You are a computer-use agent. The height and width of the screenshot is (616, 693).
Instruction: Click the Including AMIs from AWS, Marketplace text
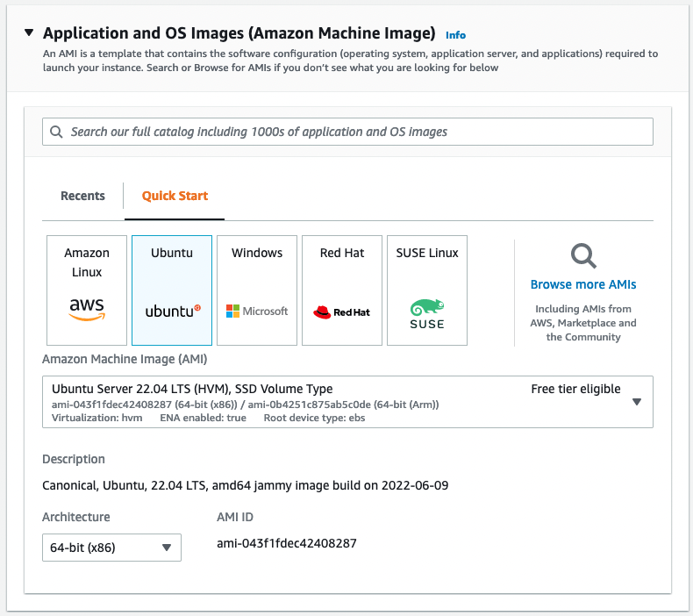[583, 323]
